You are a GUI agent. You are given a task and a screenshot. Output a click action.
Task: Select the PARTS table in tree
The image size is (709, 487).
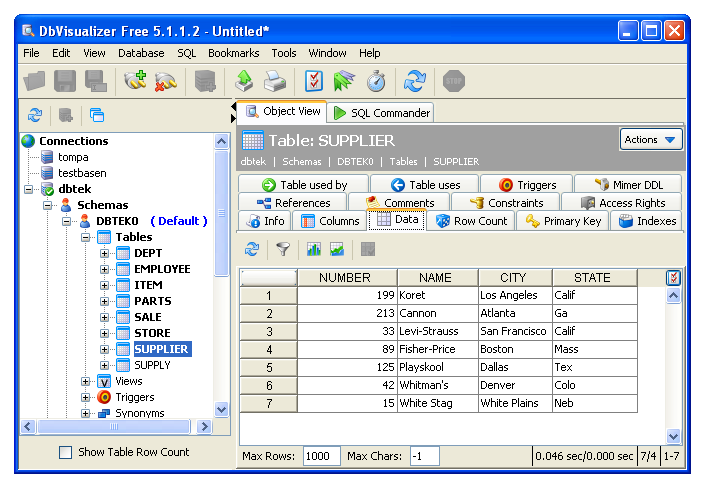(153, 301)
